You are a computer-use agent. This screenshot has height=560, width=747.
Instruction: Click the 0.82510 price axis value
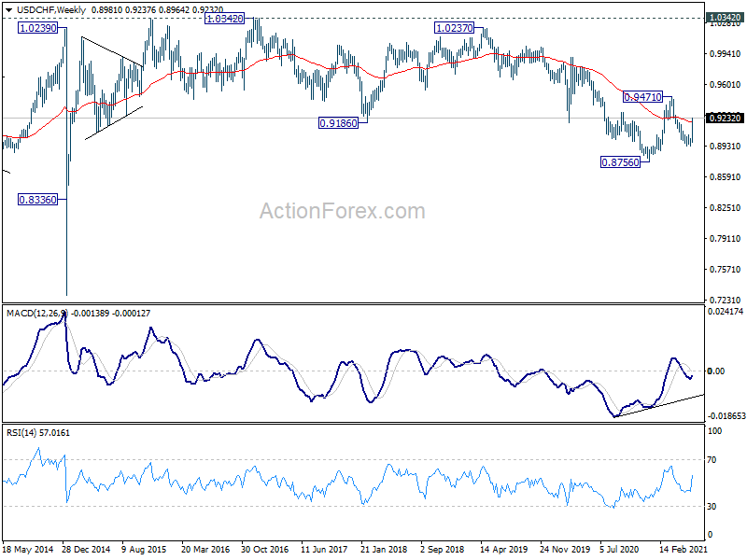[x=726, y=207]
